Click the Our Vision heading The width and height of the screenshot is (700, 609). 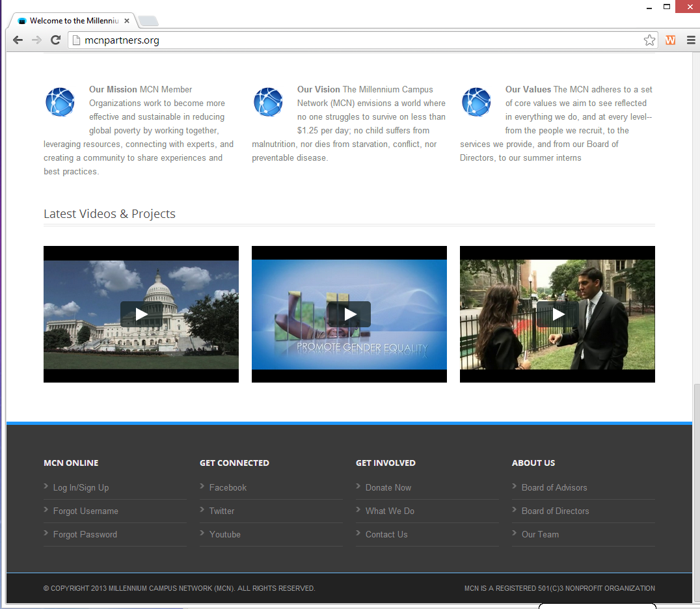click(319, 89)
